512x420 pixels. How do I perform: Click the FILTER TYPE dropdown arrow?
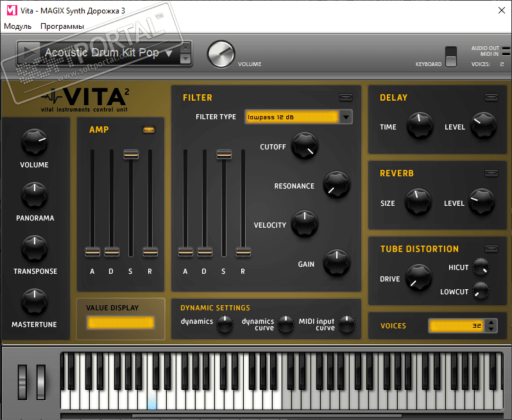click(x=346, y=117)
